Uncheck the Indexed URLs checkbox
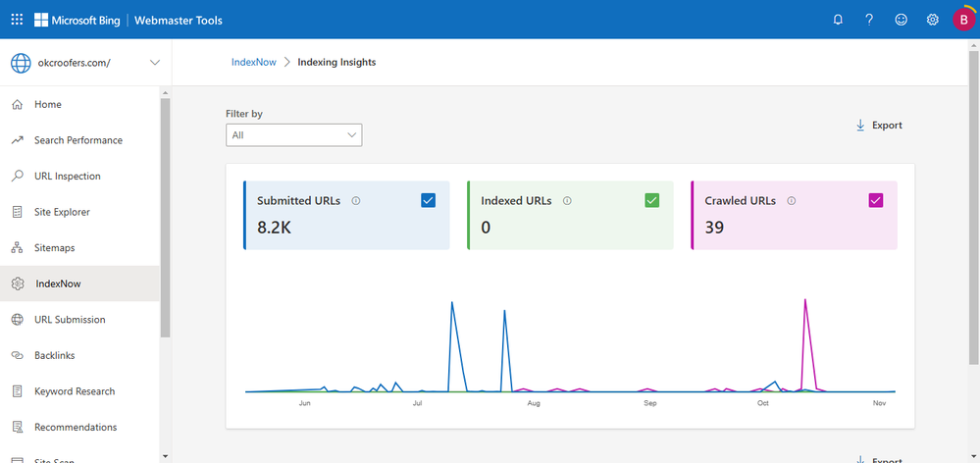 click(651, 201)
